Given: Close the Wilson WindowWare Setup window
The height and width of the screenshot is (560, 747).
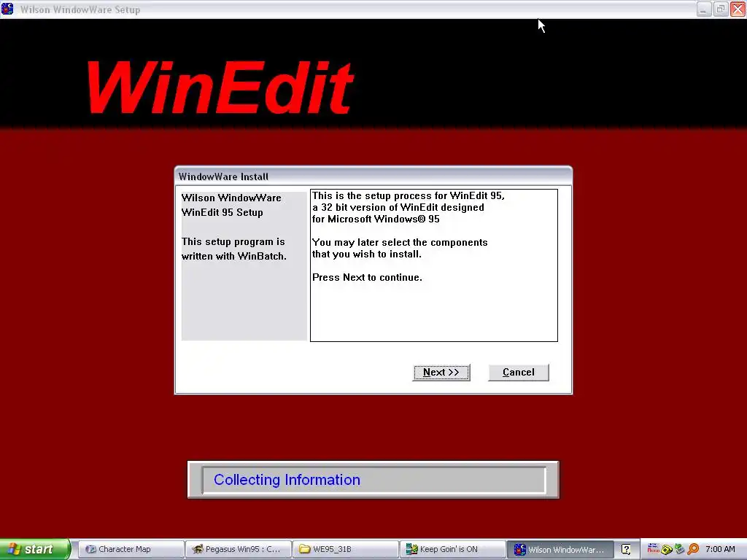Looking at the screenshot, I should click(x=738, y=9).
